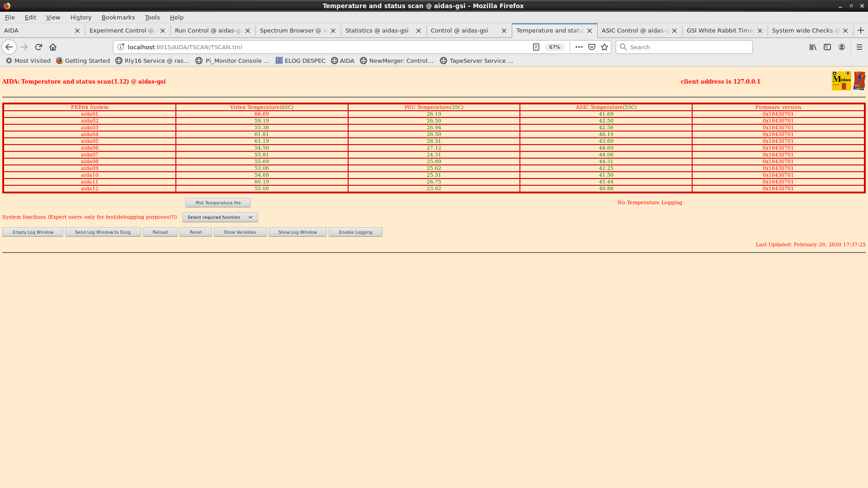
Task: Enable Logging via its button
Action: click(x=355, y=232)
